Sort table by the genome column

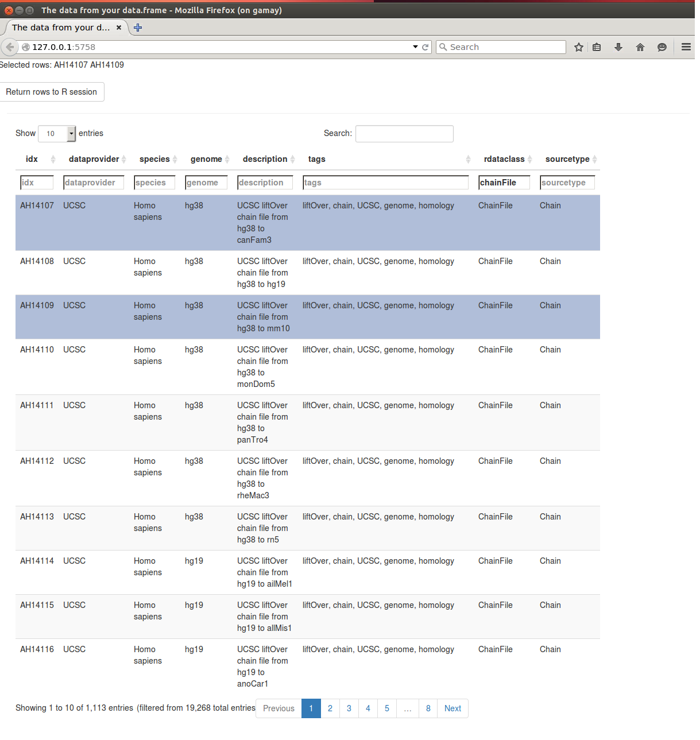pyautogui.click(x=206, y=159)
